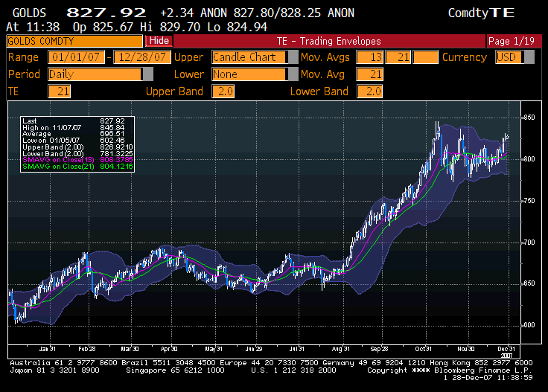This screenshot has height=392, width=548.
Task: Click the TE - Trading Envelopes title bar
Action: tap(328, 41)
